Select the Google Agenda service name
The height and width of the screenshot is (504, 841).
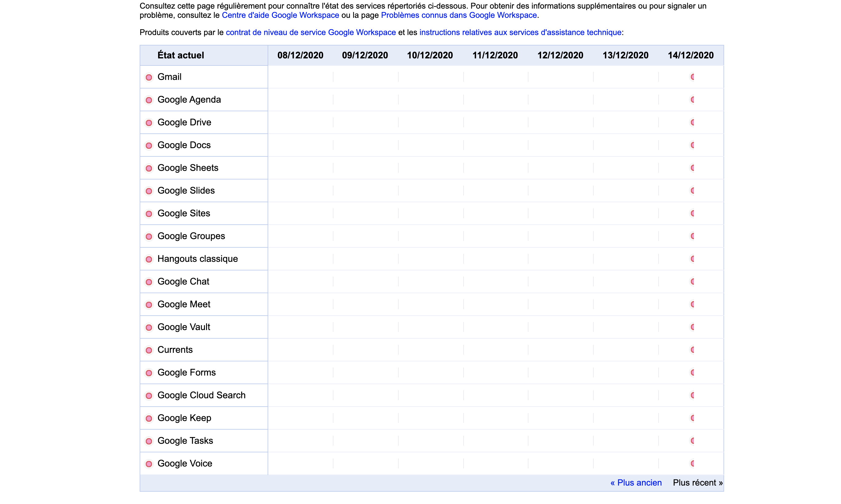(x=189, y=100)
